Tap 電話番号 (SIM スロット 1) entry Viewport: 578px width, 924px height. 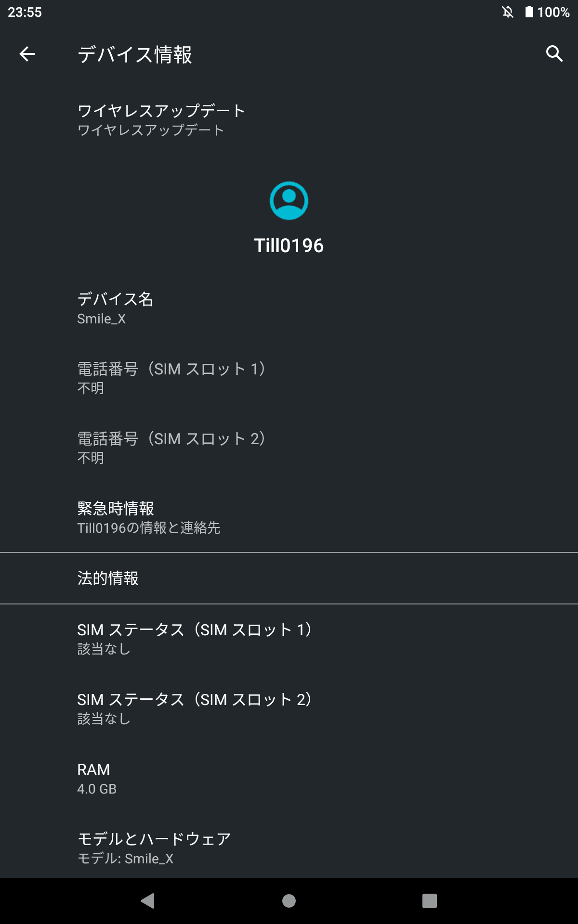[171, 378]
